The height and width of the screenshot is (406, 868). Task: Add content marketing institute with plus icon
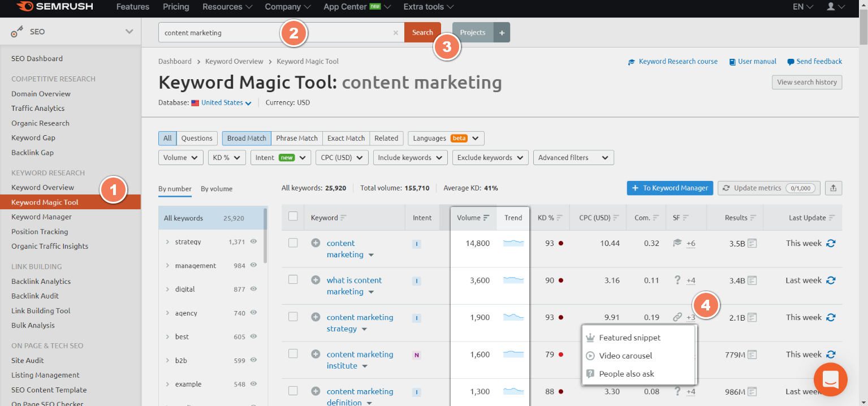pyautogui.click(x=316, y=354)
